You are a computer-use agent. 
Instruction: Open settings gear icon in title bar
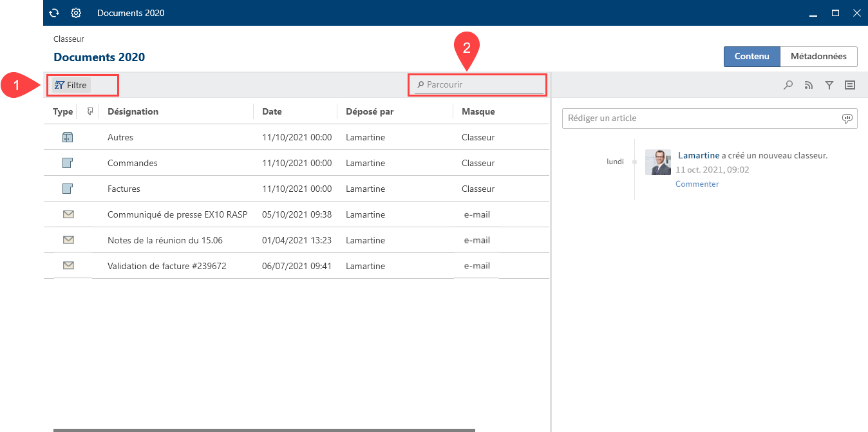pyautogui.click(x=76, y=13)
